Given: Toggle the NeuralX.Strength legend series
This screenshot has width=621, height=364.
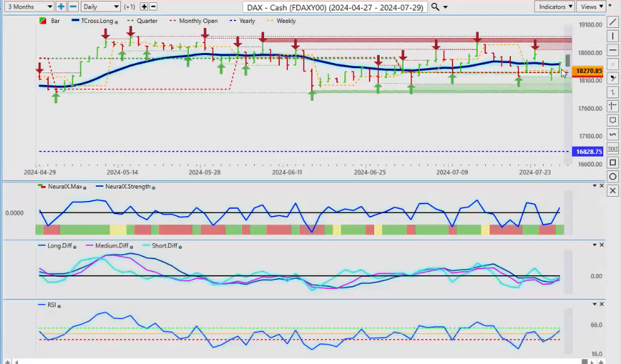Looking at the screenshot, I should [129, 187].
